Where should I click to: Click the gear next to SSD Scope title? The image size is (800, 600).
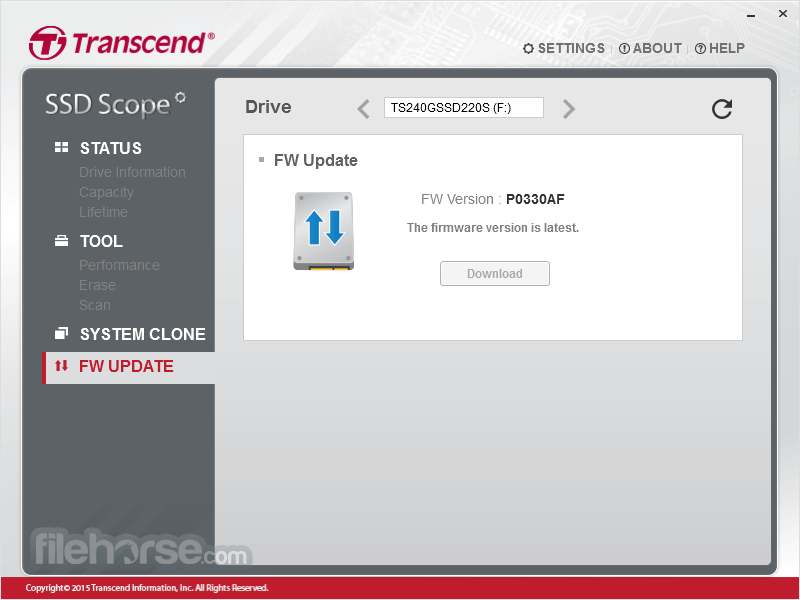click(x=180, y=97)
